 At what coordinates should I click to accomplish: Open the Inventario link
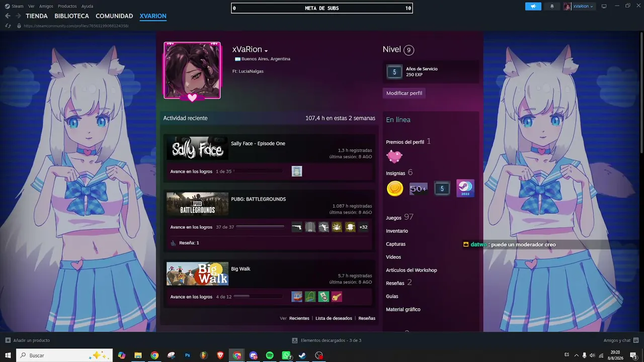(397, 231)
